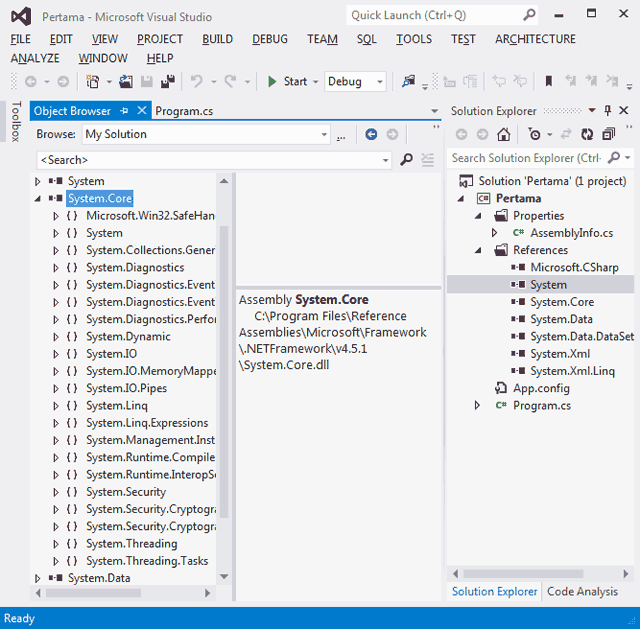Open the Object Browser search dropdown arrow
Viewport: 640px width, 629px height.
pos(385,160)
